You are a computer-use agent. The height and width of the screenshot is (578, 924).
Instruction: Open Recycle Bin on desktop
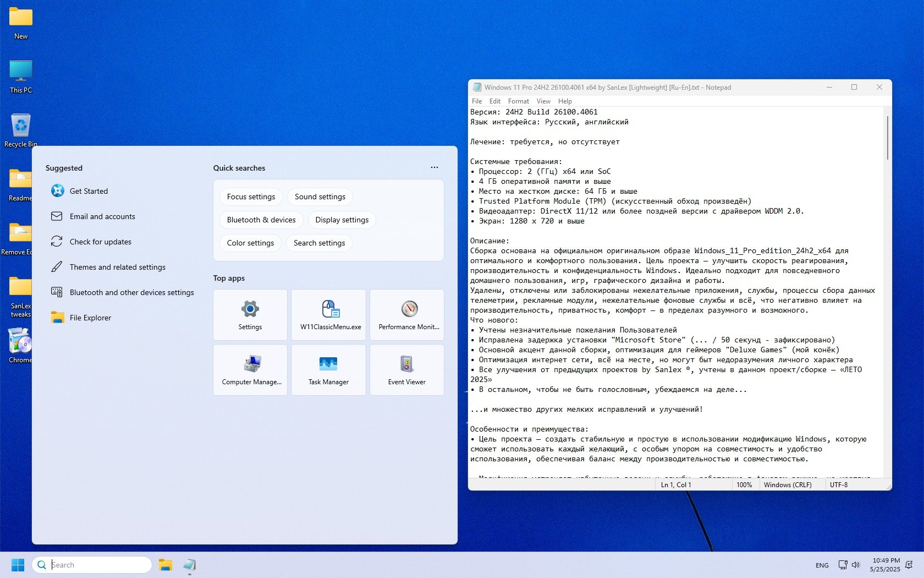(x=20, y=130)
